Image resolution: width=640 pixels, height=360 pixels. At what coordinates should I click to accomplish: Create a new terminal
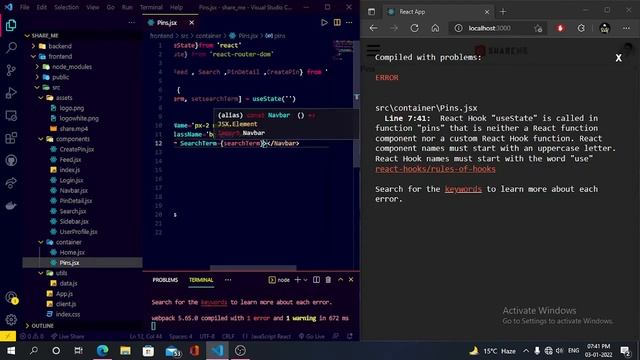pyautogui.click(x=298, y=280)
